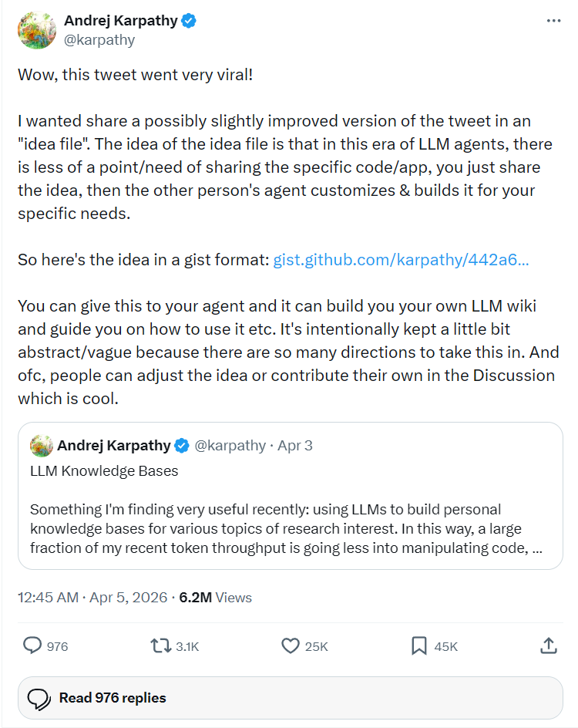Click the reply speech bubble icon
The width and height of the screenshot is (578, 728).
[x=32, y=645]
